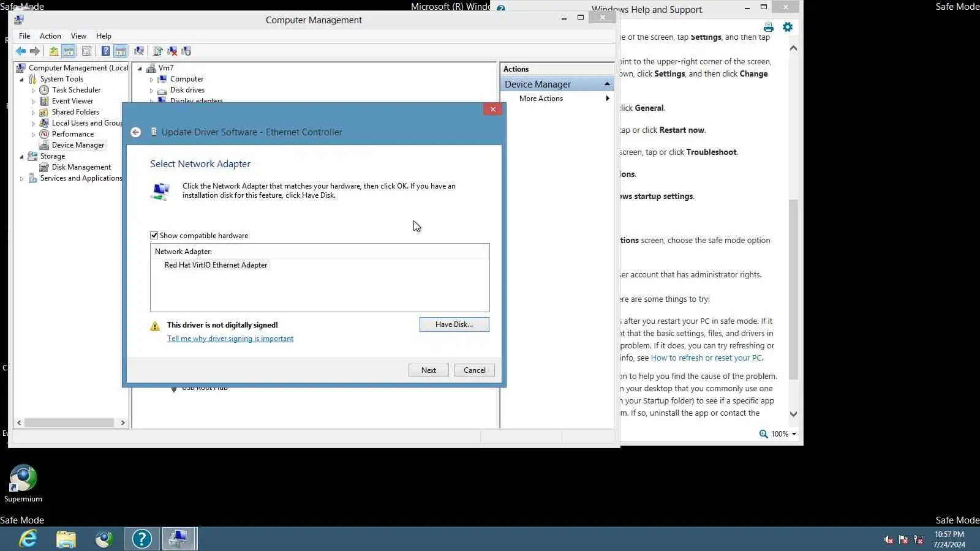The width and height of the screenshot is (980, 551).
Task: Click the Print icon in Windows Help
Action: point(769,28)
